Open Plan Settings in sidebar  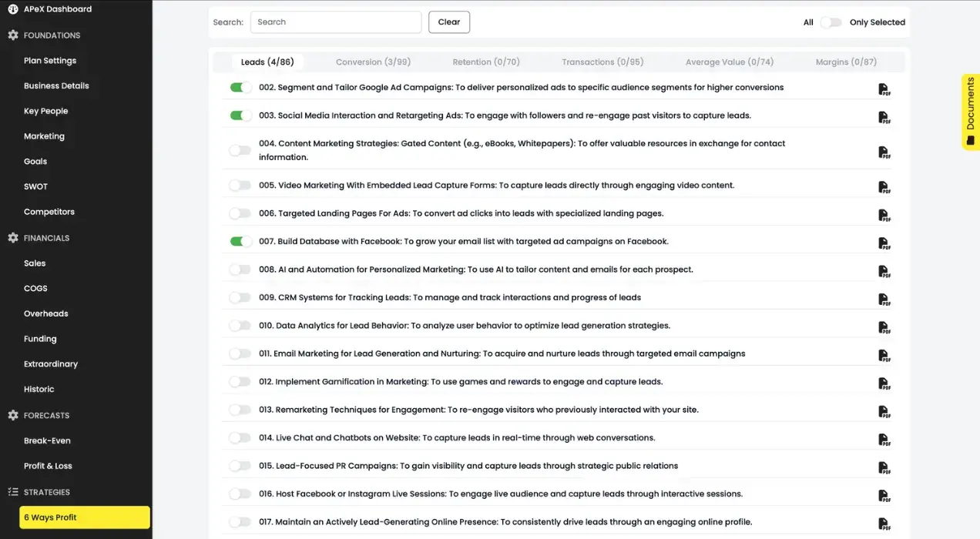(x=50, y=61)
